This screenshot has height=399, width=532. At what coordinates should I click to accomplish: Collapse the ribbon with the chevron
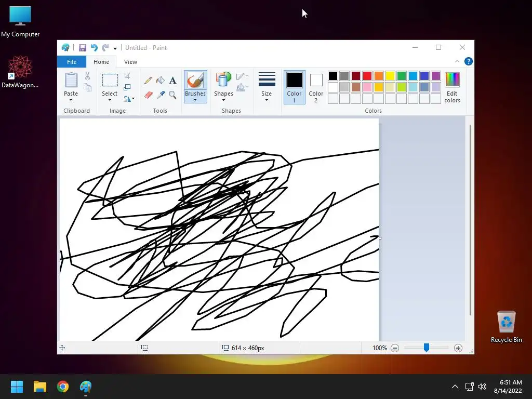coord(457,61)
